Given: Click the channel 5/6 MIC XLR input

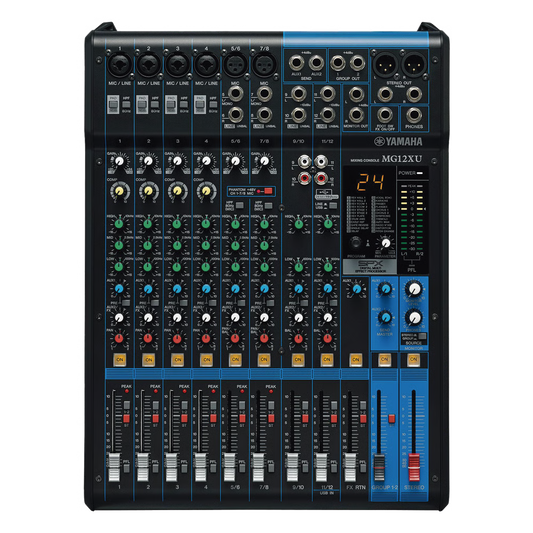Looking at the screenshot, I should (235, 64).
